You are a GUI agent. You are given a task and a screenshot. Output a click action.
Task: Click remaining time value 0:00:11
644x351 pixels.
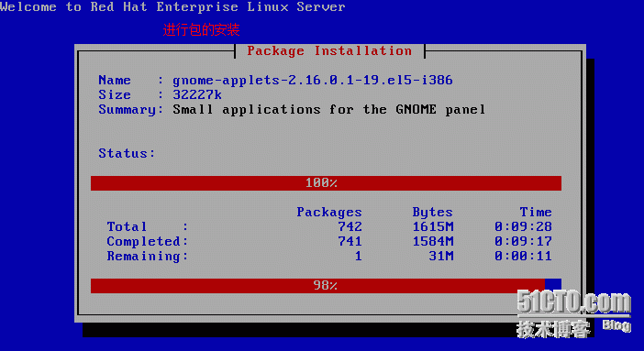523,257
